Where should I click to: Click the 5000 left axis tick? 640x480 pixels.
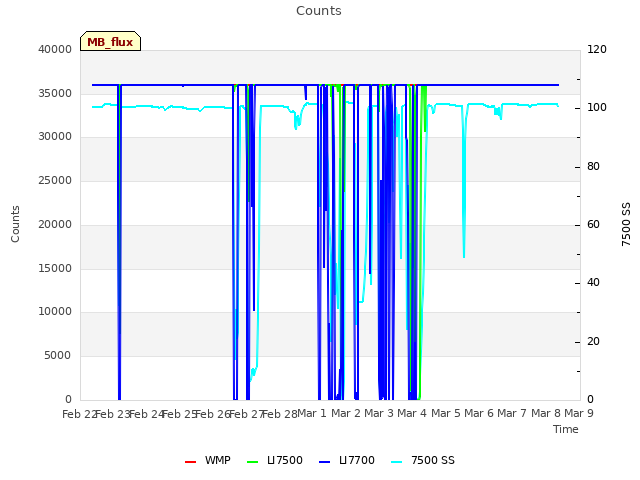click(x=58, y=356)
